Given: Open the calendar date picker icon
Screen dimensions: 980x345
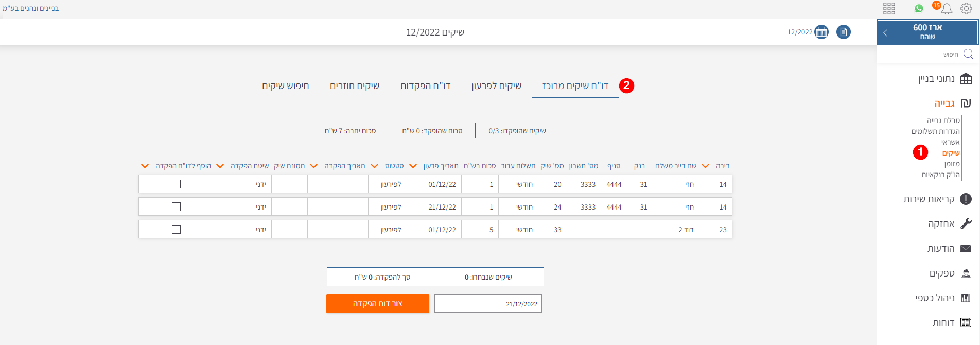Looking at the screenshot, I should [821, 32].
